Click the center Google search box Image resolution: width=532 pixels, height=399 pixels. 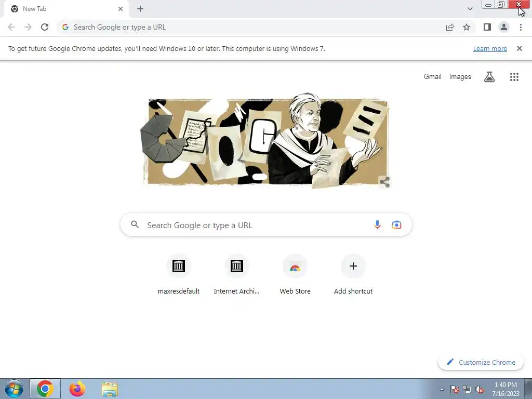[x=267, y=224]
